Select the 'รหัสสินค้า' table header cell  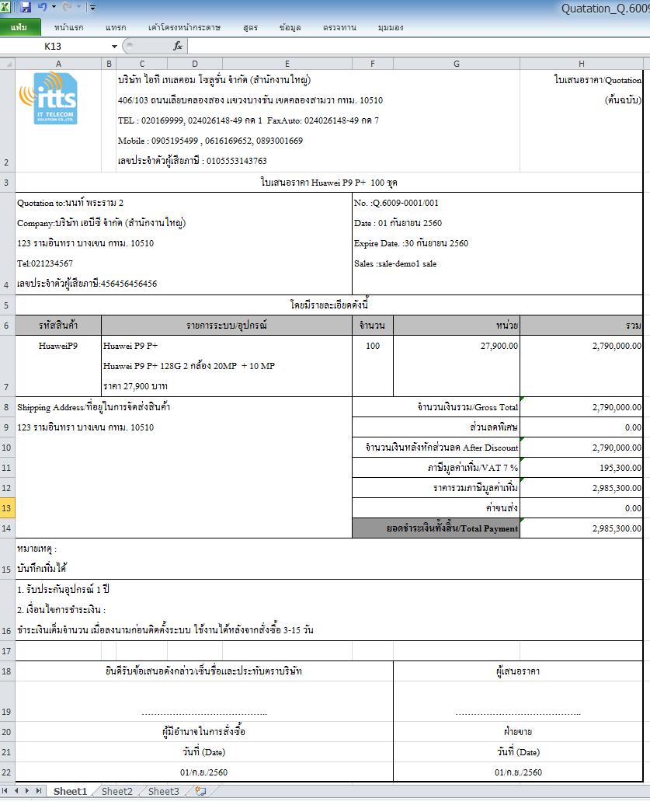58,326
